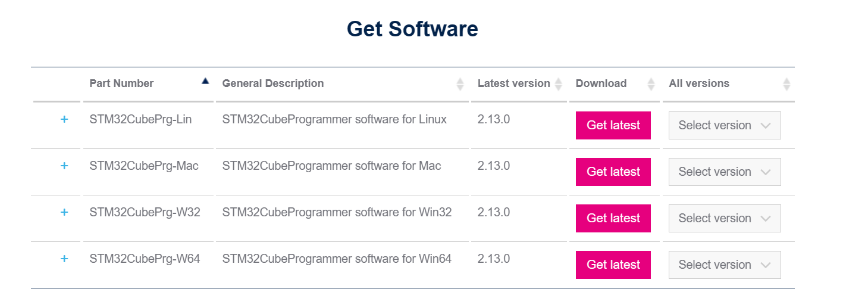Open Select version dropdown for Mac
The image size is (868, 292).
(725, 172)
